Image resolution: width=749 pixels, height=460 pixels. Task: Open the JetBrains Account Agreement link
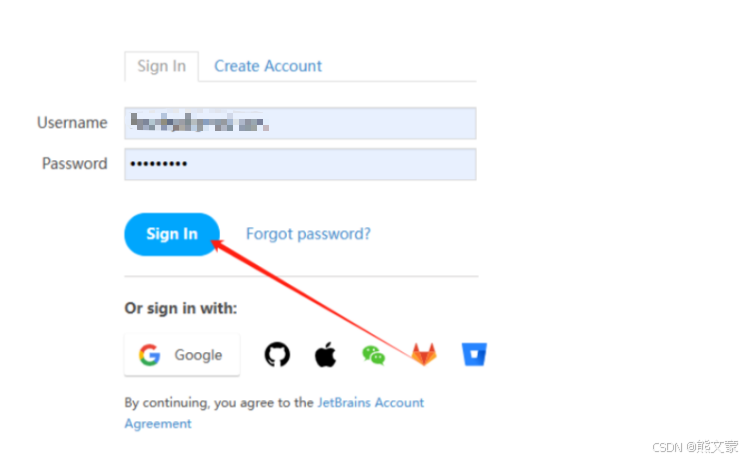click(274, 413)
